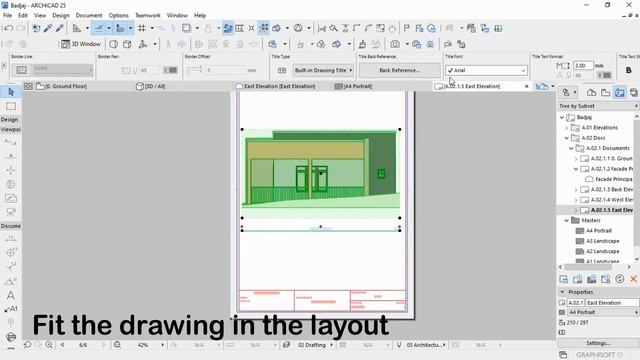Select the A.02.1.4 West Elevation layout
Image resolution: width=640 pixels, height=360 pixels.
pos(611,200)
